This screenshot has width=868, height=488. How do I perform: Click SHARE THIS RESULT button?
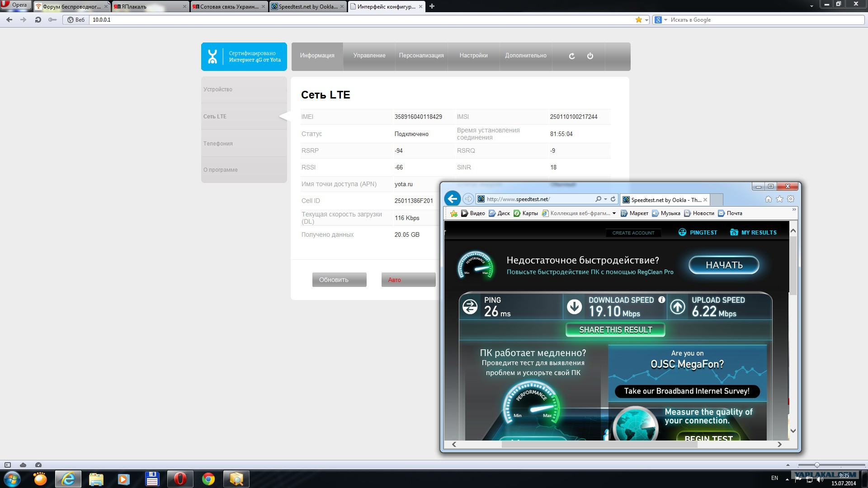coord(615,330)
